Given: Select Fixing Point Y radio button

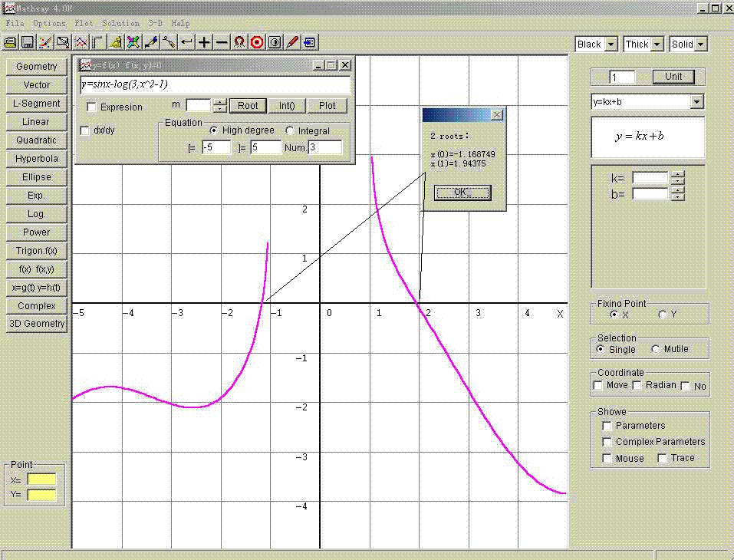Looking at the screenshot, I should point(663,315).
